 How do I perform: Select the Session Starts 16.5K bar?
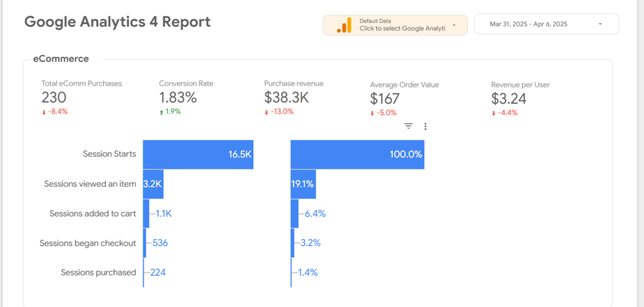coord(197,154)
